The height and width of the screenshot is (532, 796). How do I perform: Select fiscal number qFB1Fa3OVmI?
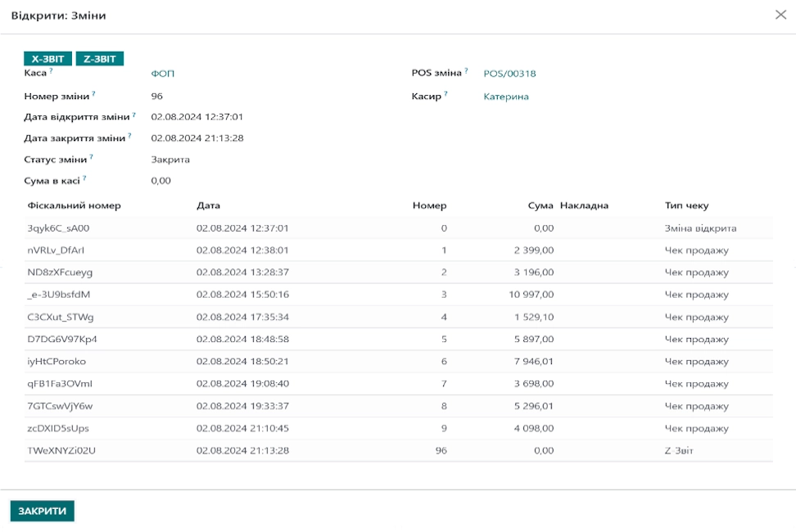pos(60,384)
